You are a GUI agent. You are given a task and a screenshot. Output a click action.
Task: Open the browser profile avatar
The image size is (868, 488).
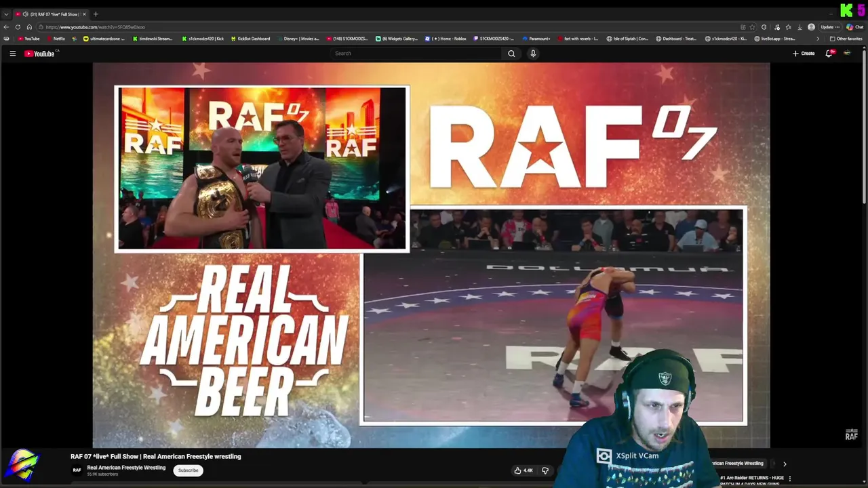coord(811,27)
